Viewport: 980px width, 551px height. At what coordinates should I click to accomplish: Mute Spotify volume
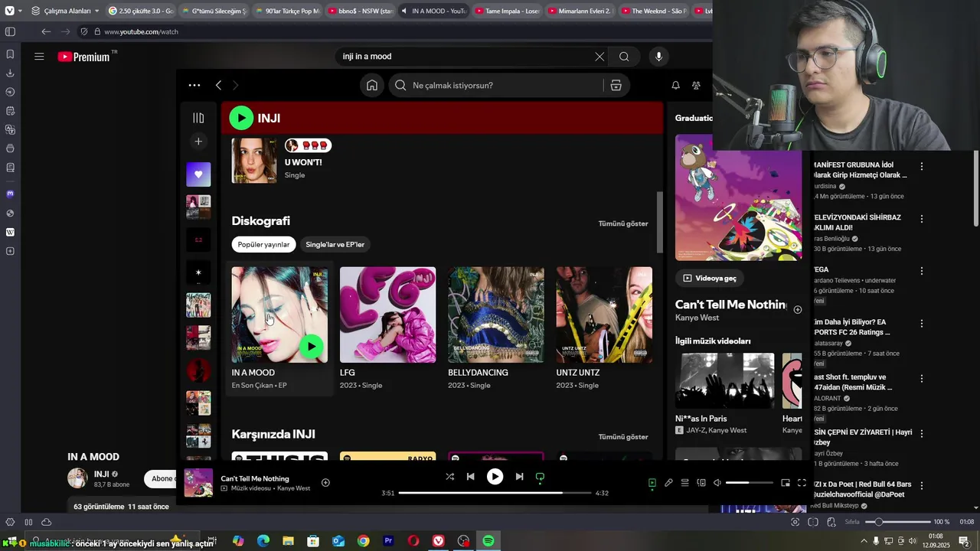click(x=717, y=483)
